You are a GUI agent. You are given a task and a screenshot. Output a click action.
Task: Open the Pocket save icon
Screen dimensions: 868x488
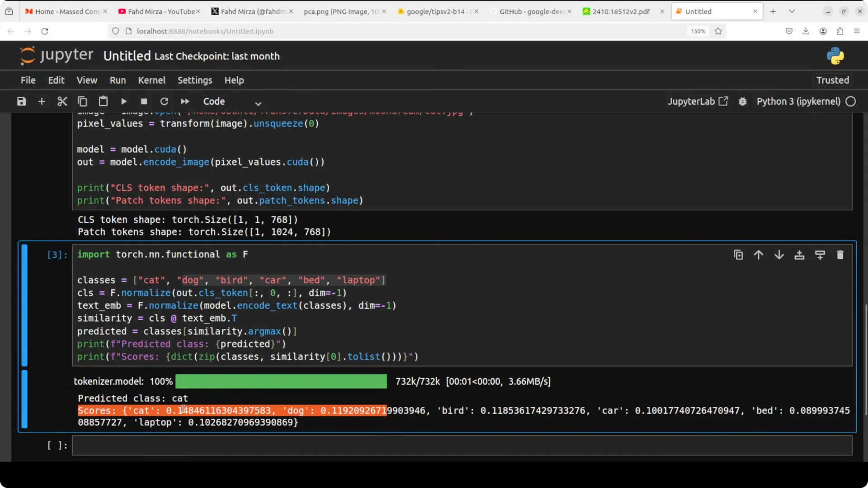[789, 31]
